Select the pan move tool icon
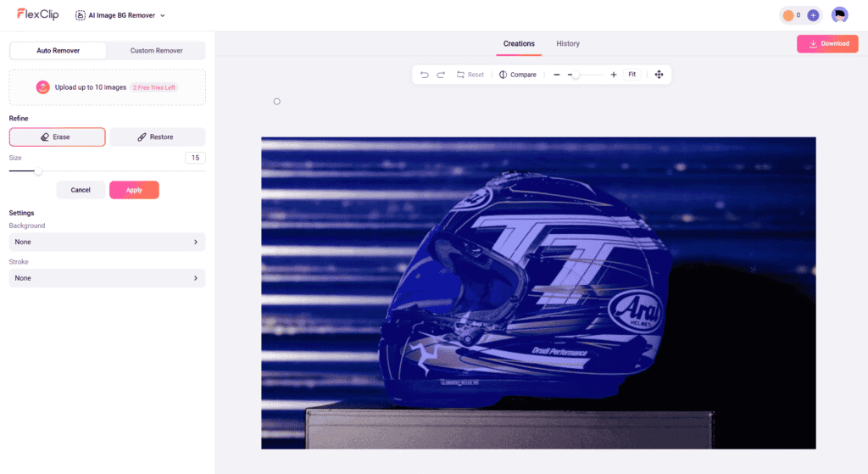Screen dimensions: 868x474 (659, 75)
